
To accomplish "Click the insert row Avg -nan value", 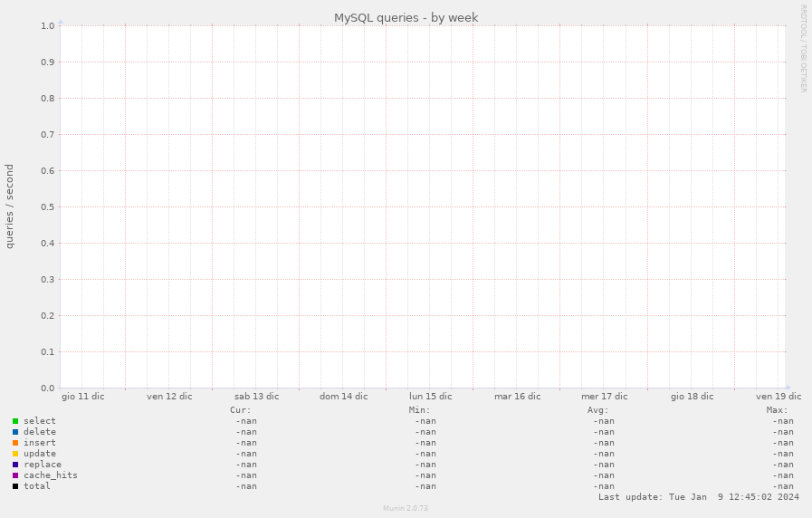I will 604,443.
